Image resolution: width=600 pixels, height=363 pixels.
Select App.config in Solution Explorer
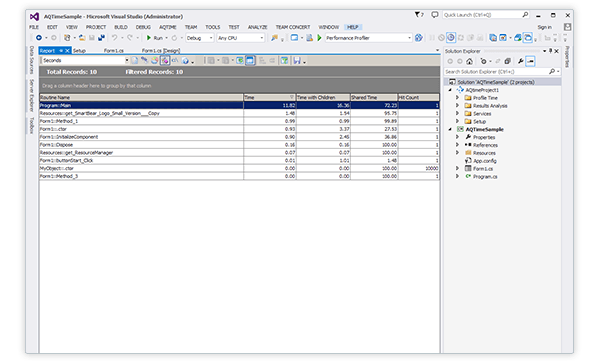(484, 161)
